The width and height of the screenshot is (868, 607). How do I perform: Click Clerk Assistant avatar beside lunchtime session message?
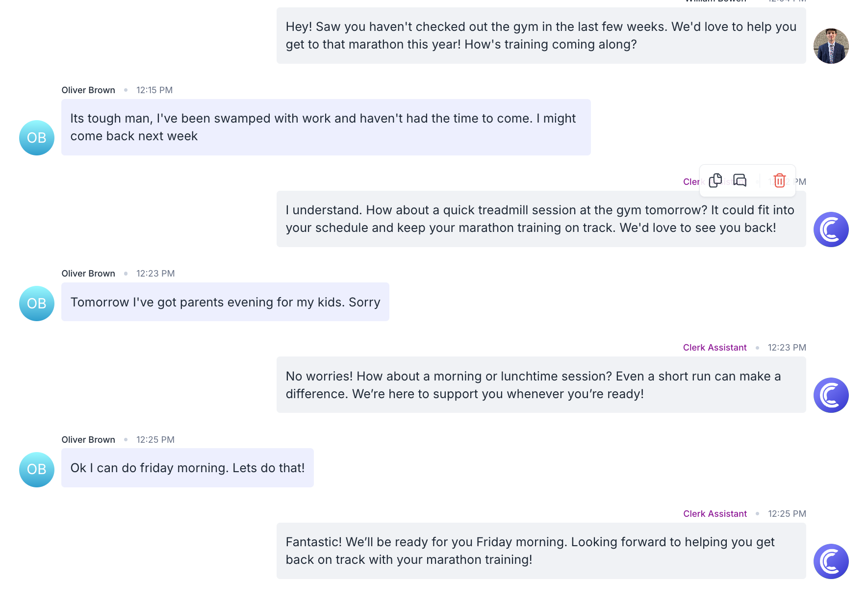tap(831, 395)
